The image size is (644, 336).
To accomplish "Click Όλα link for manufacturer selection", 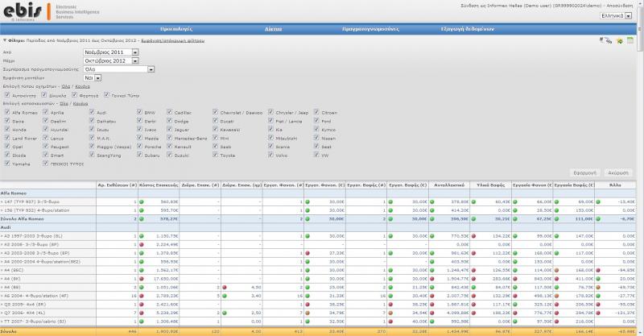I will [64, 104].
